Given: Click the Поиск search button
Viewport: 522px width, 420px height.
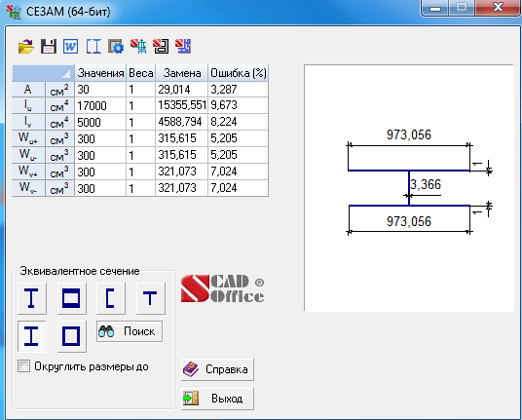Looking at the screenshot, I should [x=130, y=331].
